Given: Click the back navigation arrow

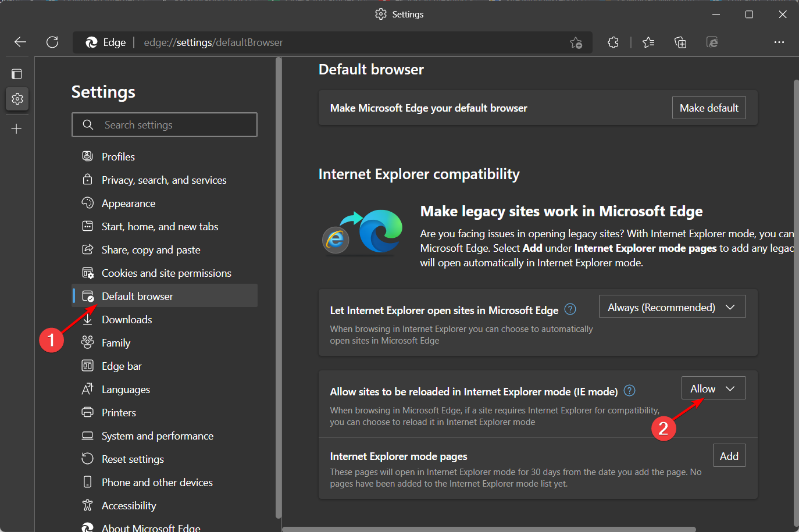Looking at the screenshot, I should point(20,42).
